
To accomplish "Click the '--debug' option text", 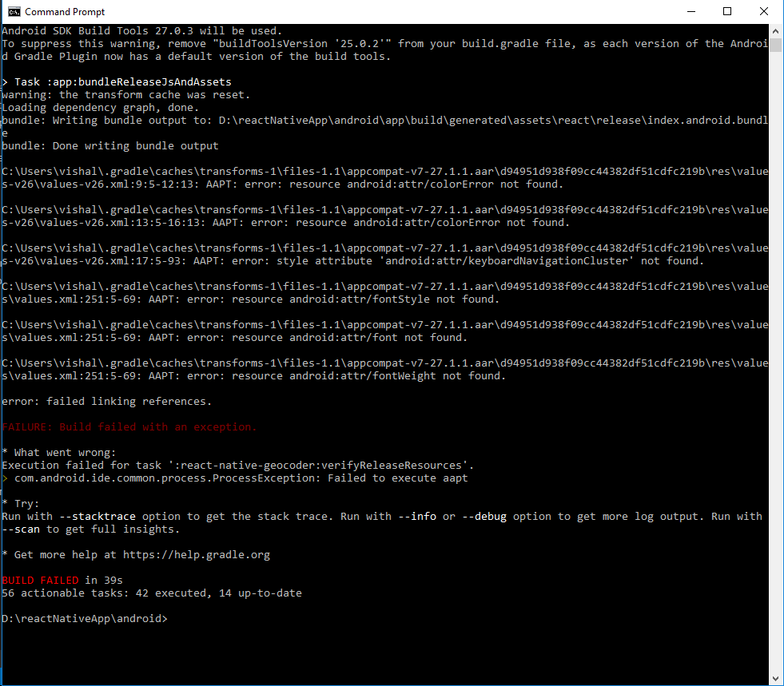I will 484,516.
